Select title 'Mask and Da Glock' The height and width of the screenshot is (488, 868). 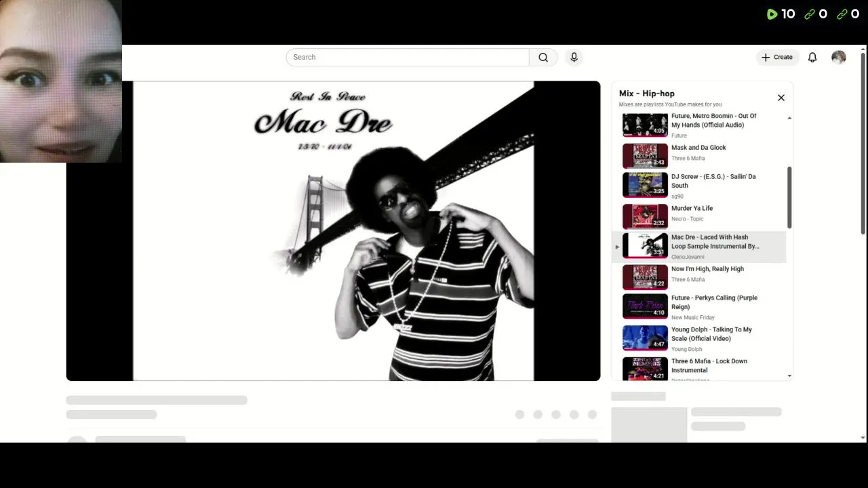pos(698,148)
